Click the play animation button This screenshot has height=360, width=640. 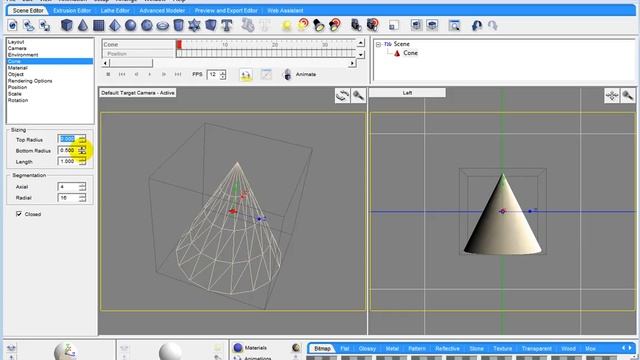(150, 74)
